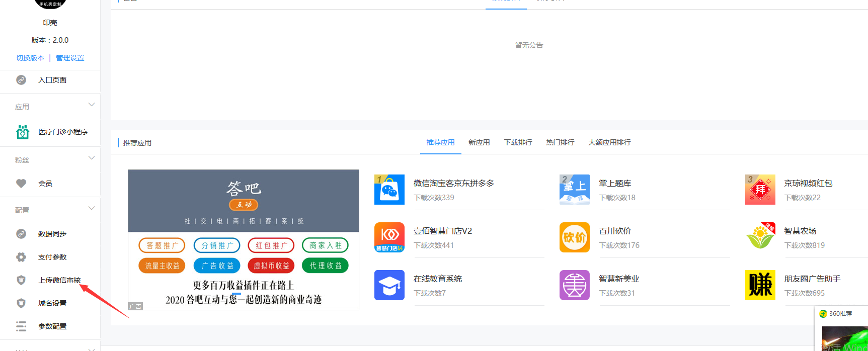Open the 智慧农场 app icon

(x=760, y=237)
